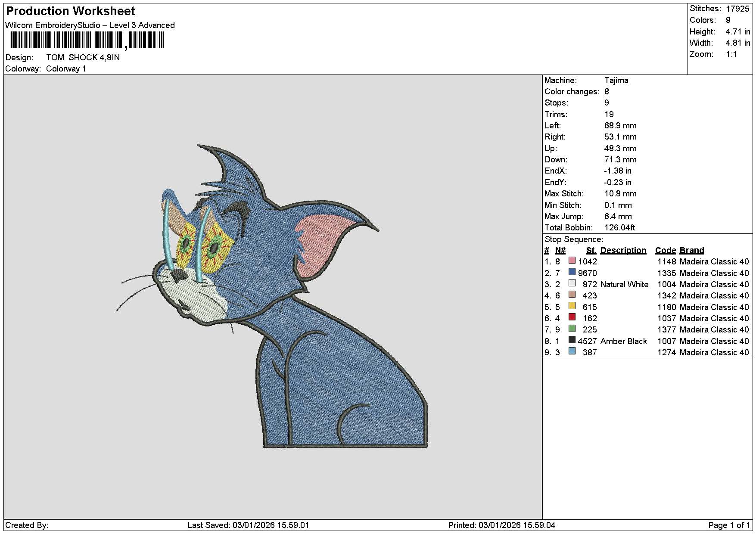Select the Zoom value "1:1"
756x534 pixels.
[x=731, y=54]
